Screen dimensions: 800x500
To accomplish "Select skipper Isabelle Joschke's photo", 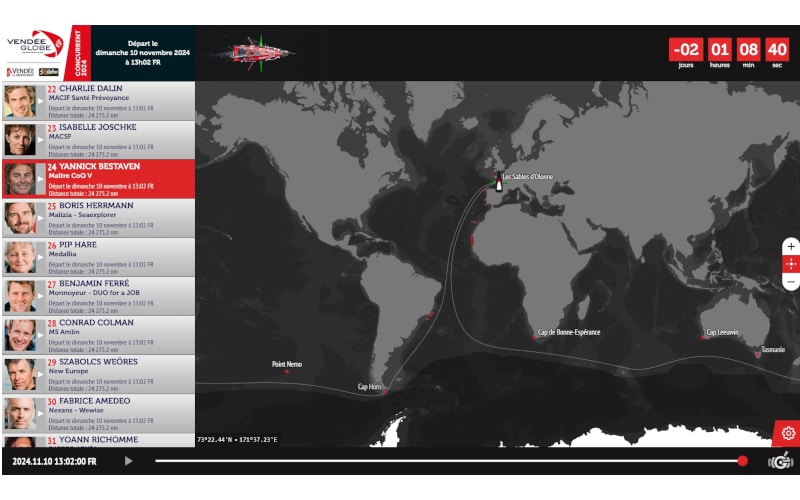I will [20, 140].
